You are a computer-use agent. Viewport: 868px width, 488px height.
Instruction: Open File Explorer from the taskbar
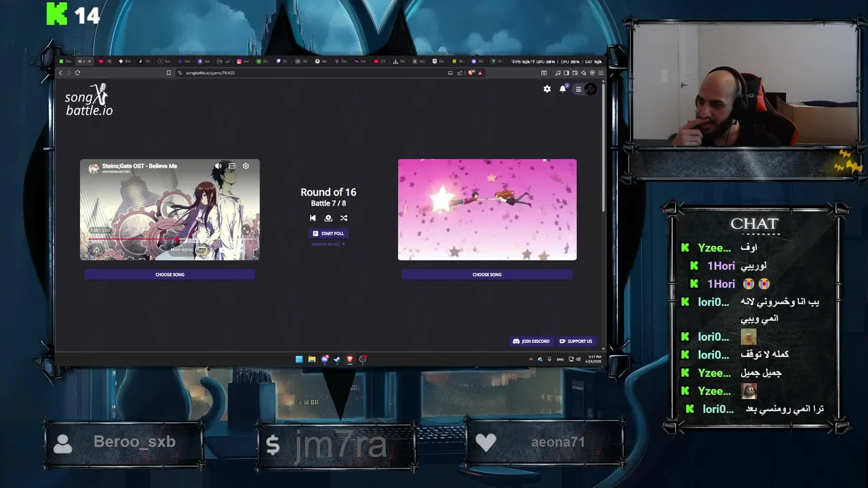[x=312, y=359]
